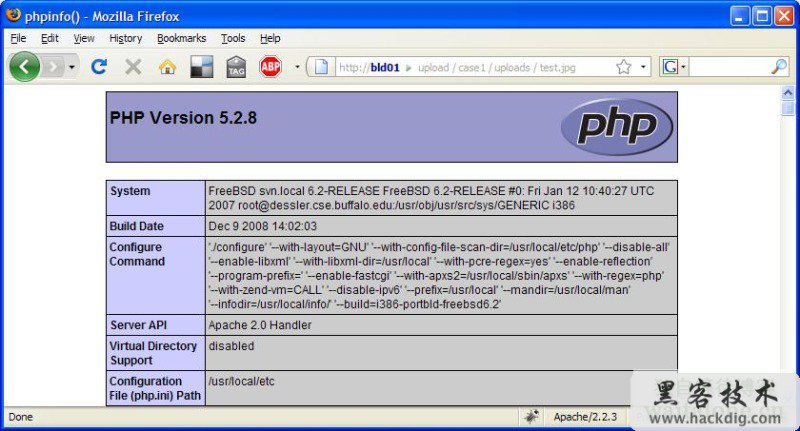Click the Stop loading X icon

click(x=133, y=67)
